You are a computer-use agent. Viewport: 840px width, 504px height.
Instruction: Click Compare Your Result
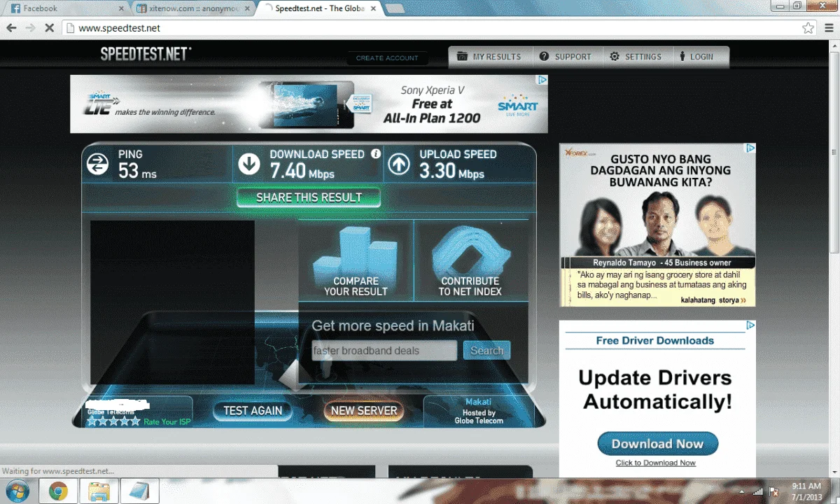click(x=356, y=260)
